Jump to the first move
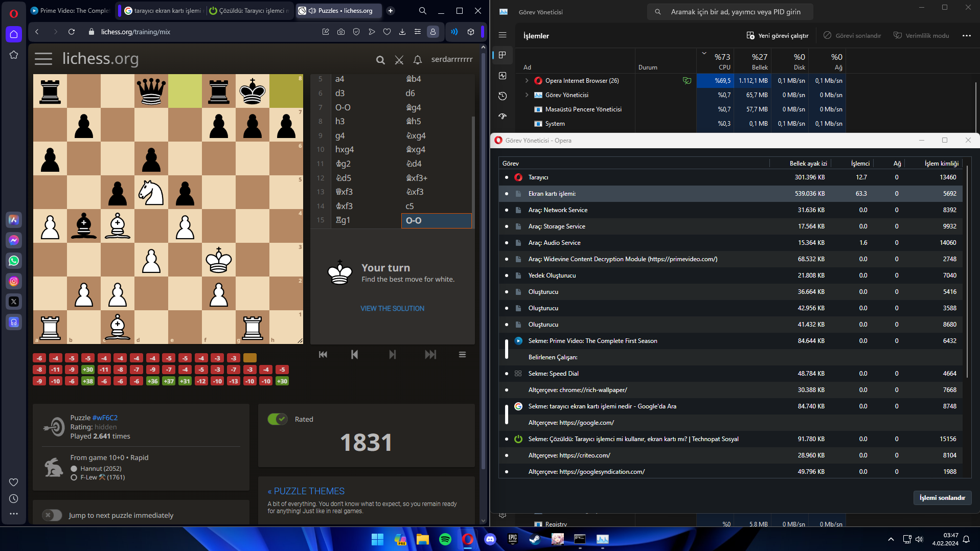The image size is (980, 551). [x=323, y=355]
